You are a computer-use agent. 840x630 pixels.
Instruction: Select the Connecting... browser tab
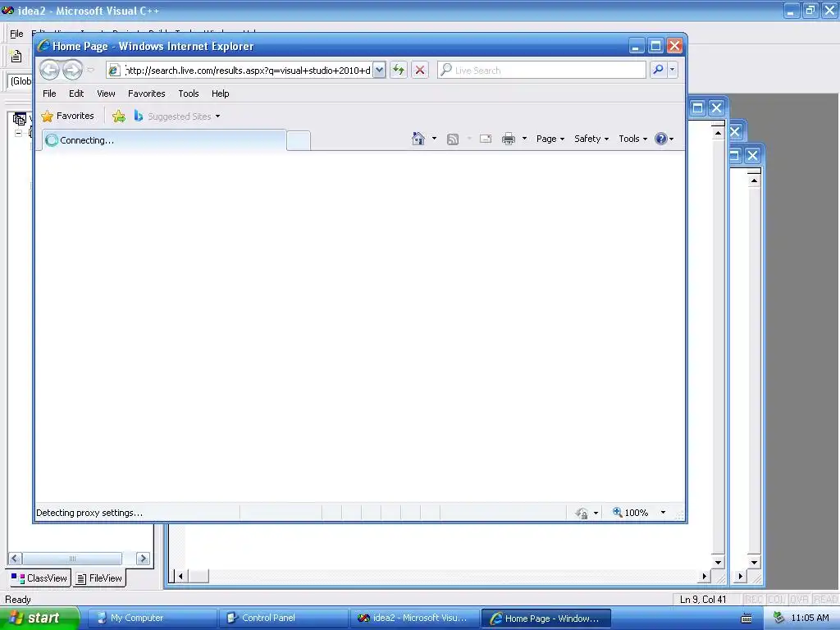click(x=164, y=140)
